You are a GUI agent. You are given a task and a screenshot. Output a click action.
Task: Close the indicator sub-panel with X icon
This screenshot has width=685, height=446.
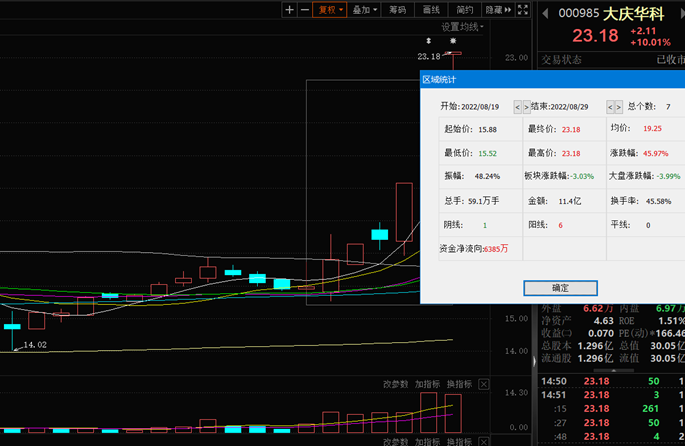[484, 384]
